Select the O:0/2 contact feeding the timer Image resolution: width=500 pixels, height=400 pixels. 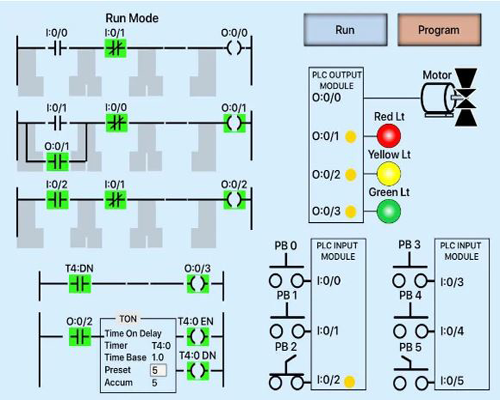coord(80,337)
